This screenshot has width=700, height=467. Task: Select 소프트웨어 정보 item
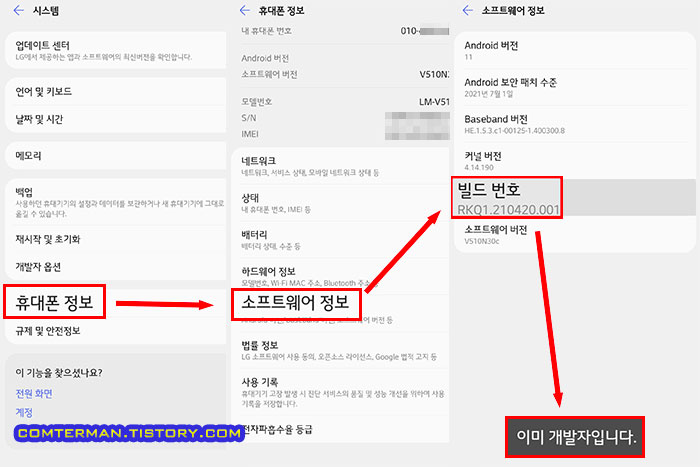(x=296, y=304)
